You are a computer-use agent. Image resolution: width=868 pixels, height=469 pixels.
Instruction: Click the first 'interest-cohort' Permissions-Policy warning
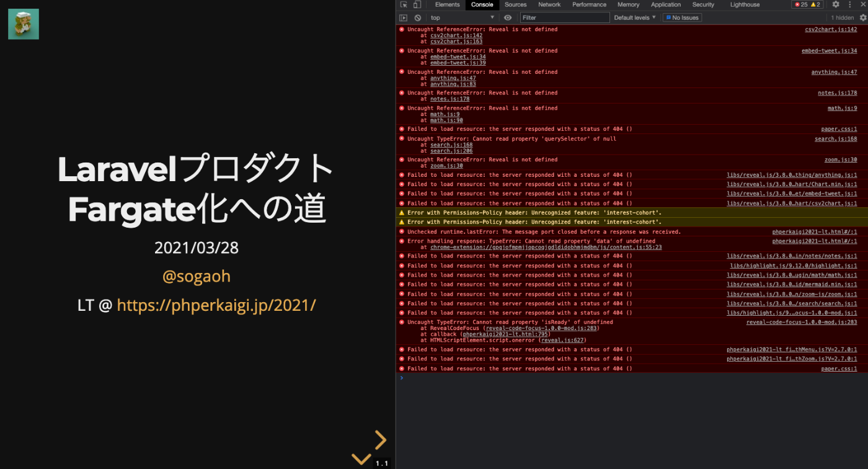point(534,213)
